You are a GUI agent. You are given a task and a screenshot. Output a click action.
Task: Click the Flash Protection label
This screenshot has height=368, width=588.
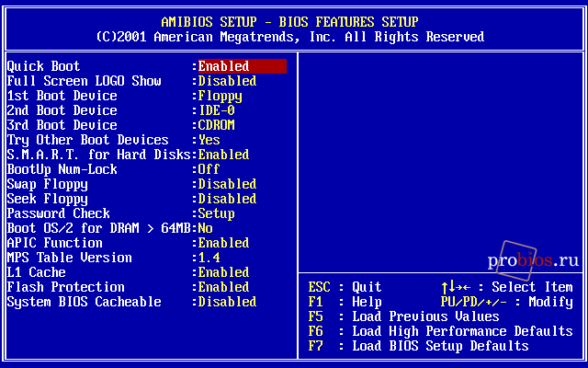coord(65,287)
